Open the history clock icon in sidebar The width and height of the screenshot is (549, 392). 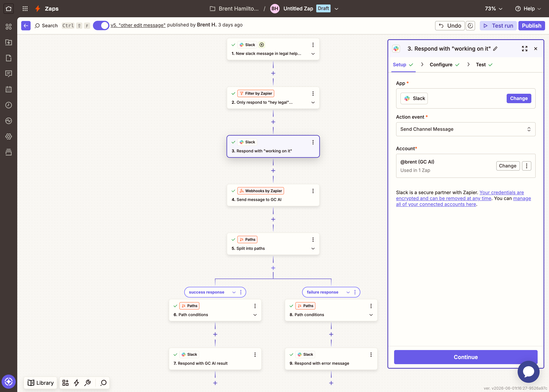8,105
